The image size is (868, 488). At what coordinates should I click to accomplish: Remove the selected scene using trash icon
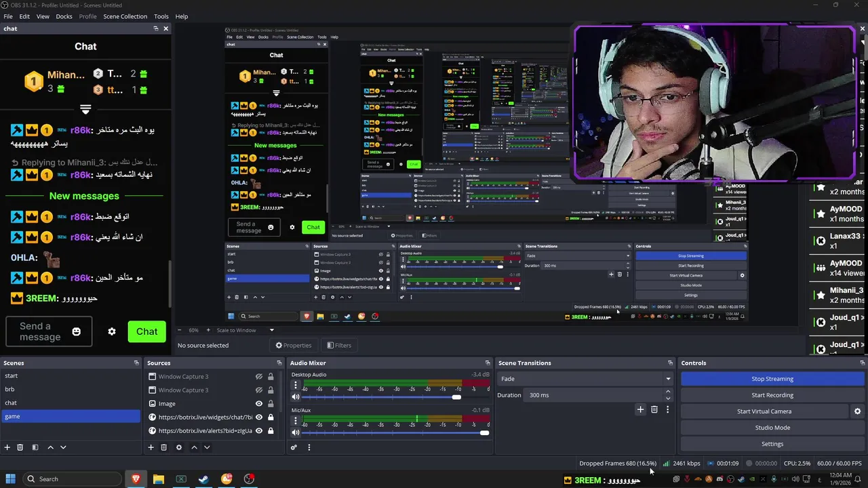click(x=20, y=447)
